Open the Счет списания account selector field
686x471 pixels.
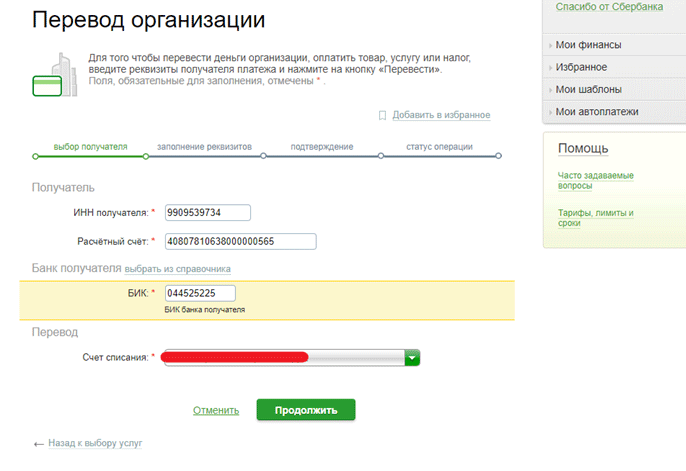292,358
